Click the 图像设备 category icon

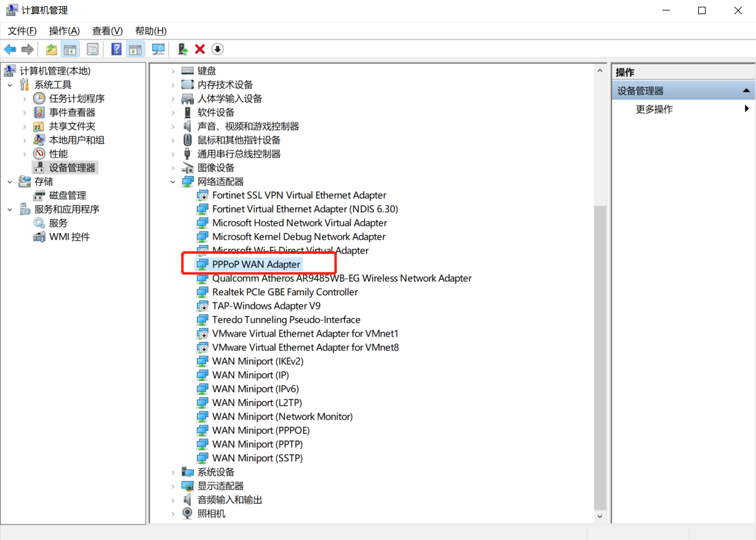click(188, 168)
